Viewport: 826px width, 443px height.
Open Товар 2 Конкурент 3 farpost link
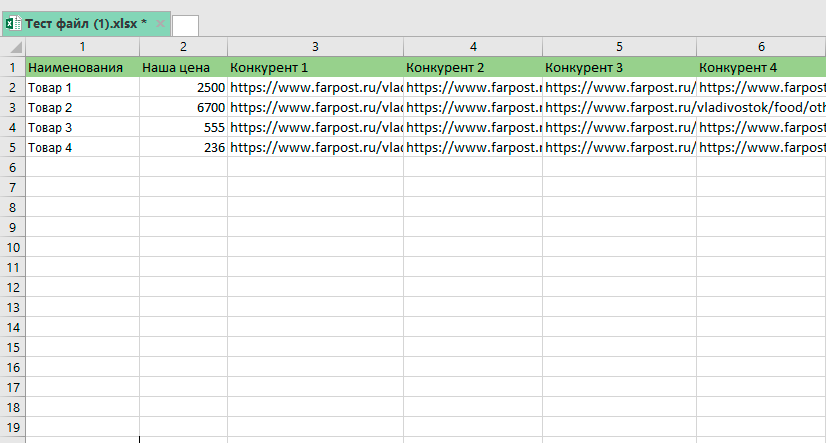tap(619, 107)
